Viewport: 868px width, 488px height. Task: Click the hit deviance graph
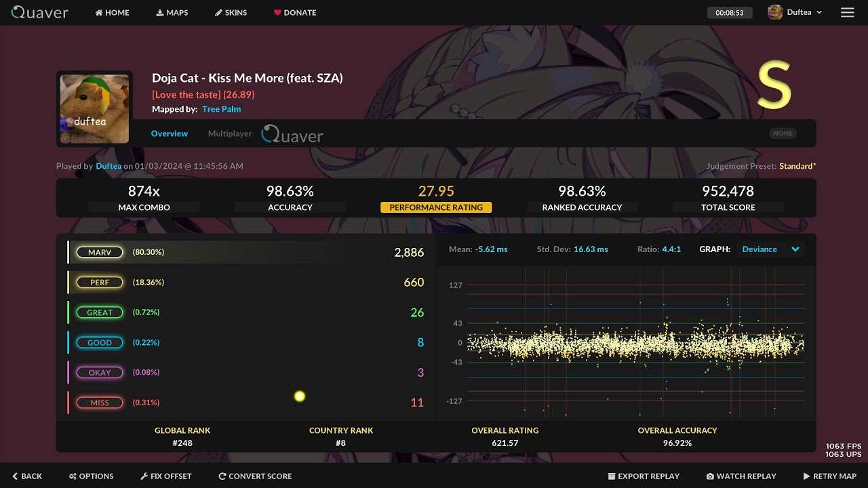(x=635, y=343)
